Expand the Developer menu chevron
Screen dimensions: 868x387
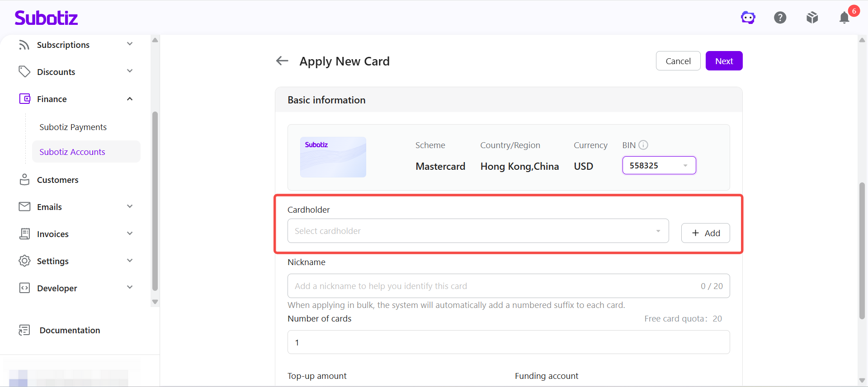130,288
